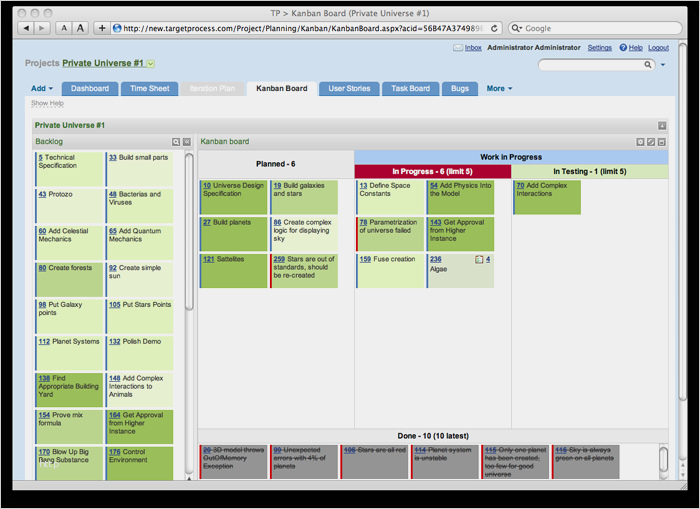Open the Task Board tab
The height and width of the screenshot is (509, 700).
tap(410, 89)
